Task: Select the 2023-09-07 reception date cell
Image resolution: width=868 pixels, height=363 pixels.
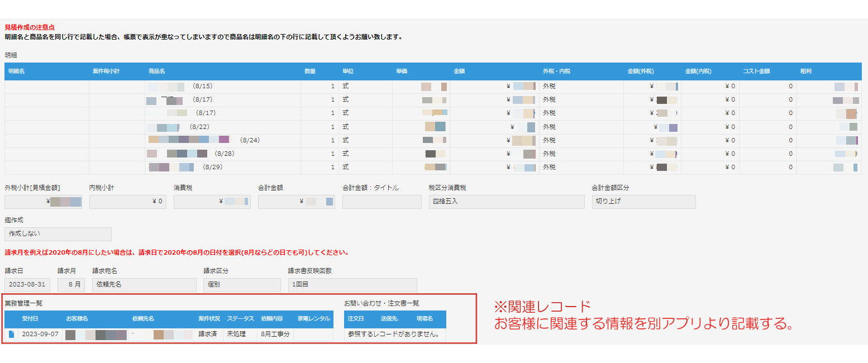Action: pos(40,335)
